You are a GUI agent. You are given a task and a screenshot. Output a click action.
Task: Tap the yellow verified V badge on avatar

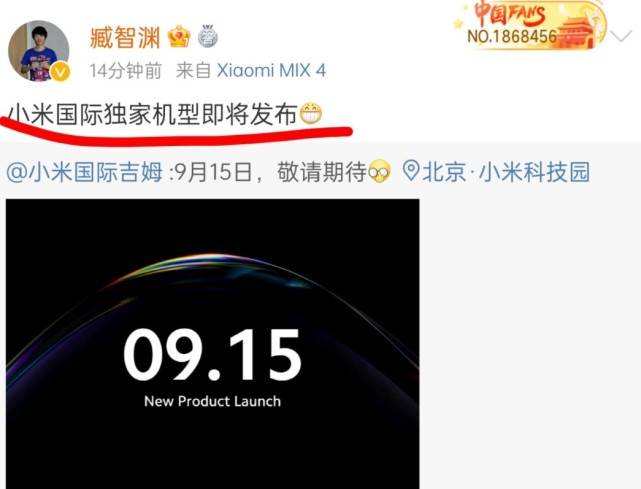pyautogui.click(x=61, y=72)
